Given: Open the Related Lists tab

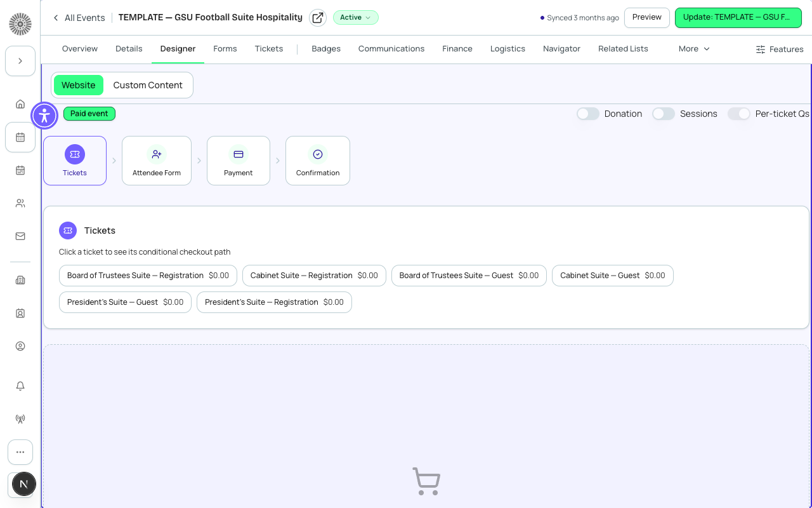Looking at the screenshot, I should (623, 49).
